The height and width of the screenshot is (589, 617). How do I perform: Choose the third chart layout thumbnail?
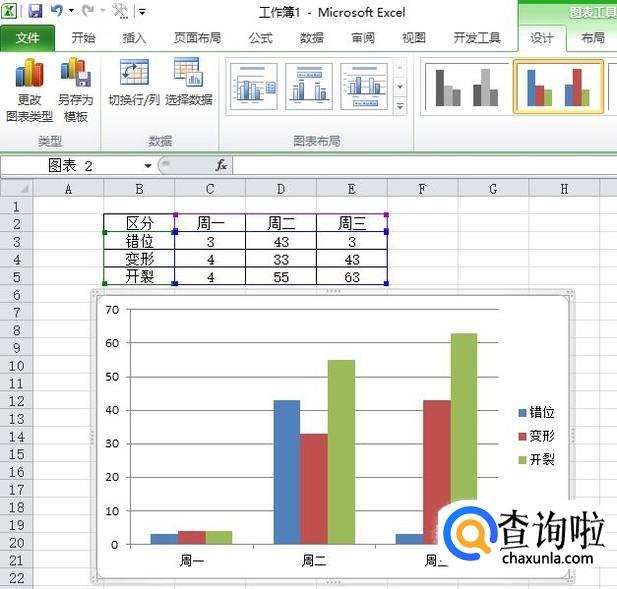pos(364,86)
